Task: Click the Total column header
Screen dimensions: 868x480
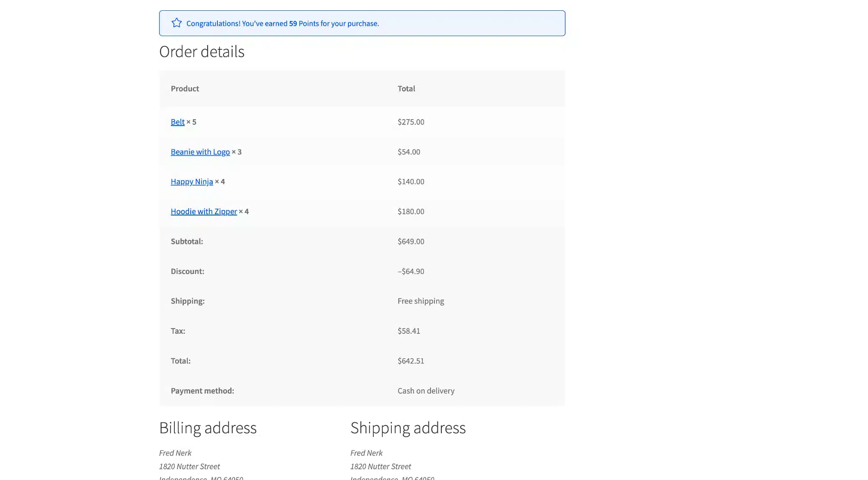Action: coord(406,89)
